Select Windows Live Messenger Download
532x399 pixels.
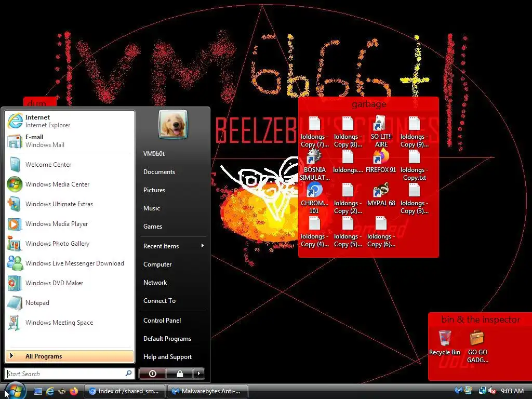point(70,263)
